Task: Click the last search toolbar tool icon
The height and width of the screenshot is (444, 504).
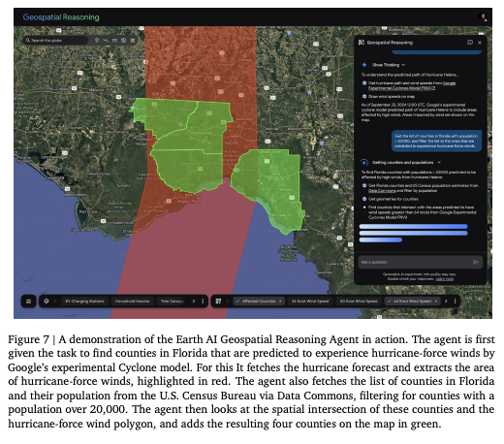Action: [133, 41]
